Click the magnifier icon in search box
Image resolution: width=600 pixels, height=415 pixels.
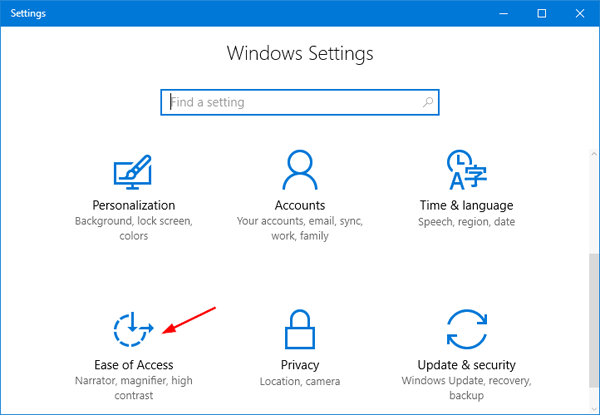(x=428, y=102)
